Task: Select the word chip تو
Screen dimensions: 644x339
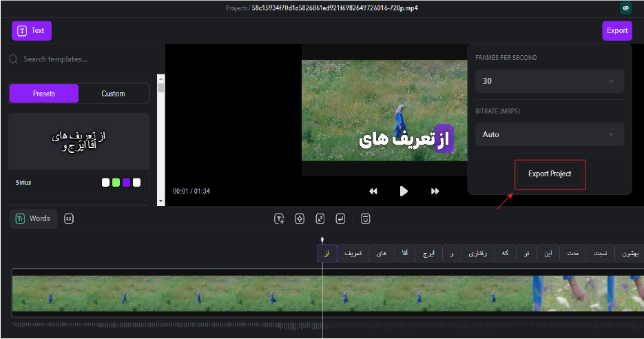Action: point(527,253)
